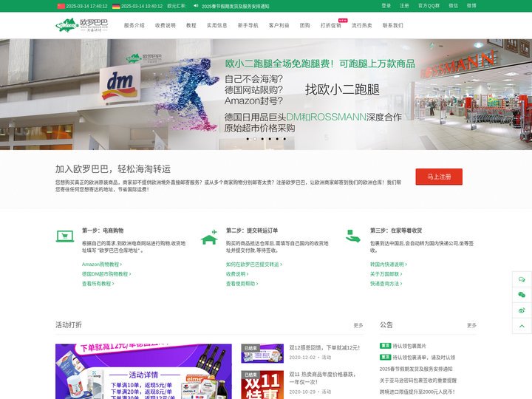Open the 快递查询方法 link
The height and width of the screenshot is (399, 532).
pyautogui.click(x=386, y=283)
